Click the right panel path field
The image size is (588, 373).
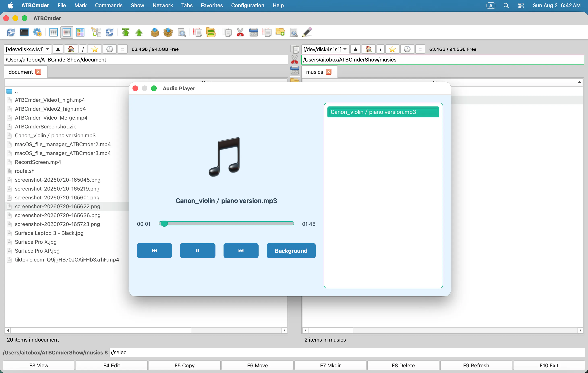(x=442, y=60)
